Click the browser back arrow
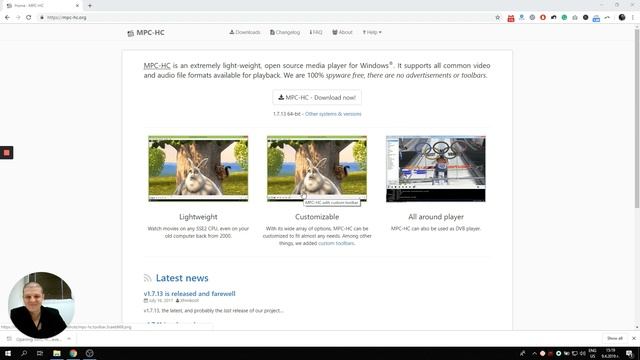 point(7,18)
